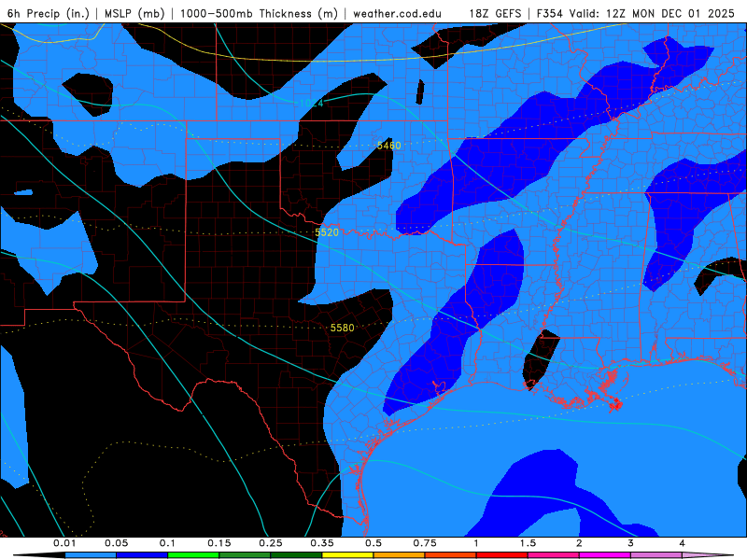The height and width of the screenshot is (560, 747).
Task: Click the 0.75 legend value
Action: 425,543
